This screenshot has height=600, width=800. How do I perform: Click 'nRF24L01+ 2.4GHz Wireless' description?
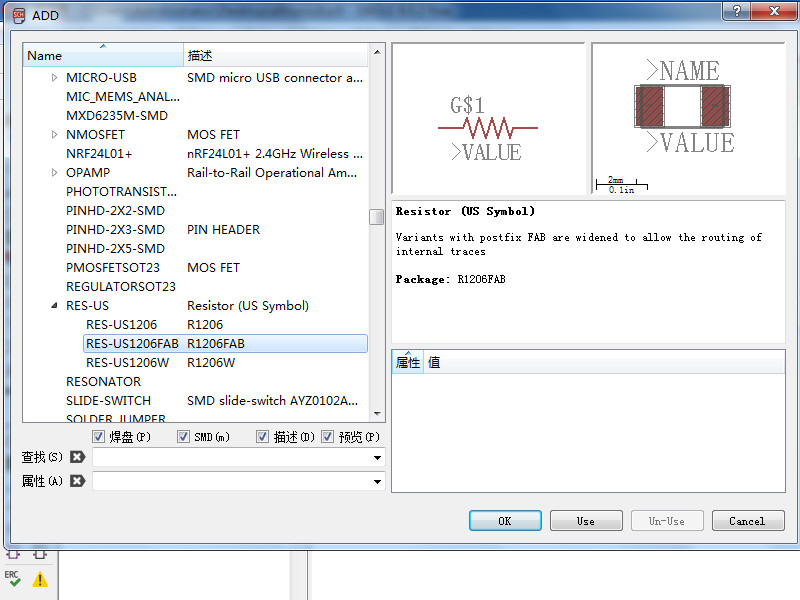click(x=275, y=154)
